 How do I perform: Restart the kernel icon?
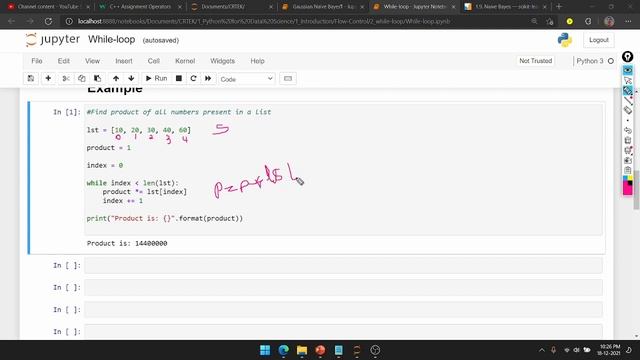(193, 78)
